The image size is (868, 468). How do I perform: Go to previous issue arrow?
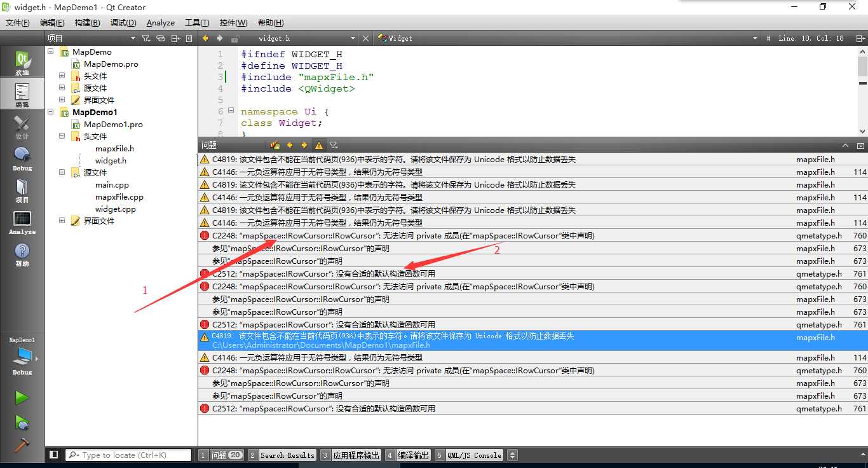pos(290,145)
